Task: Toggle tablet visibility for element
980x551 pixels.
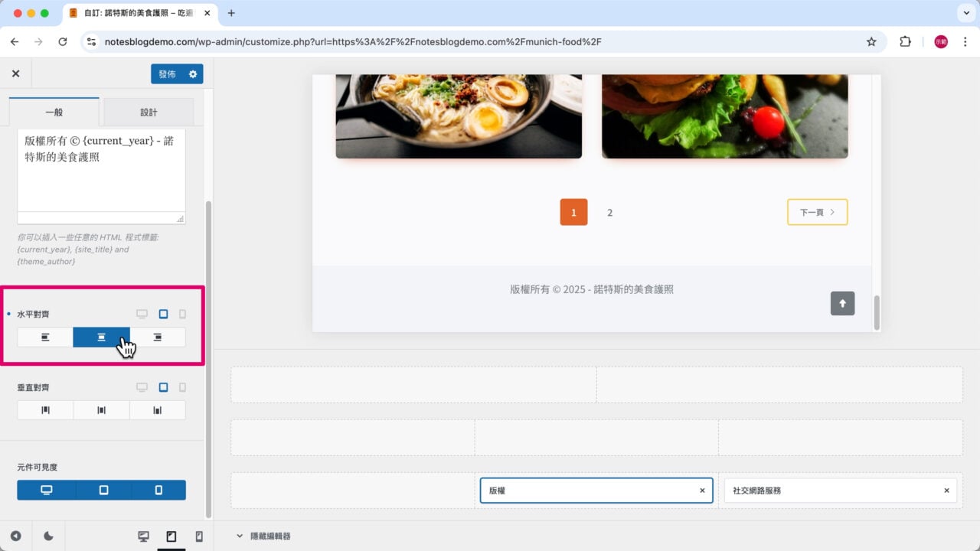Action: pyautogui.click(x=104, y=490)
